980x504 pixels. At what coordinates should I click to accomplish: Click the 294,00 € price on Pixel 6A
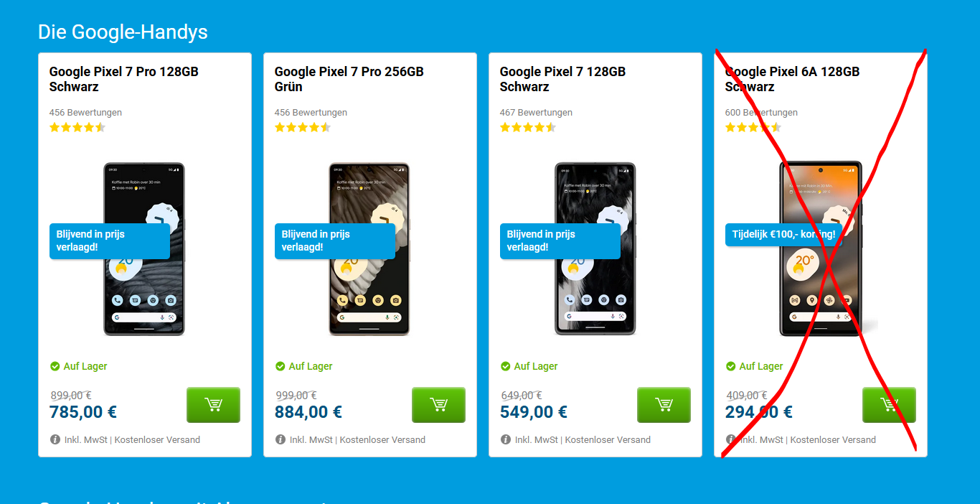759,412
